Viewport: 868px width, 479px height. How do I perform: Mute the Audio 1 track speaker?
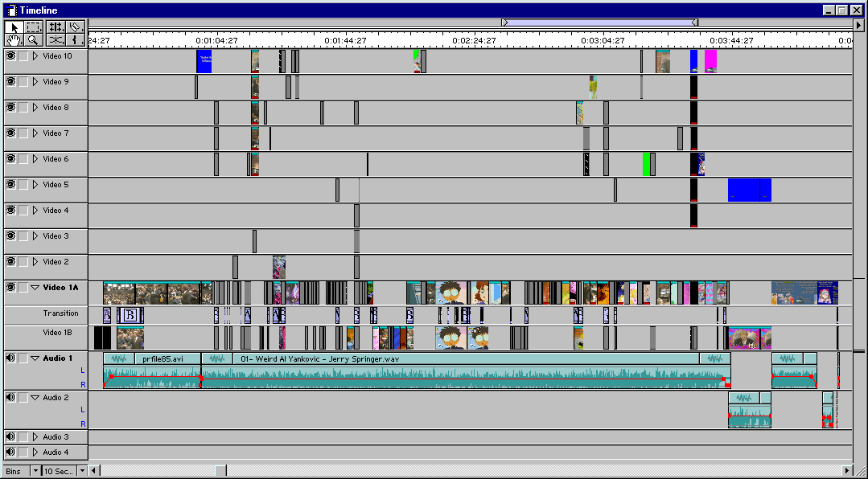click(11, 358)
